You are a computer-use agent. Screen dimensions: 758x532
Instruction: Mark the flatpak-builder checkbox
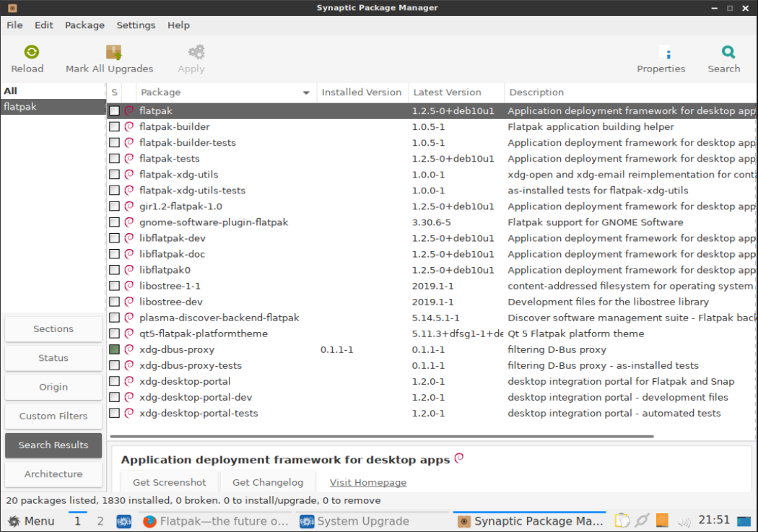(114, 126)
